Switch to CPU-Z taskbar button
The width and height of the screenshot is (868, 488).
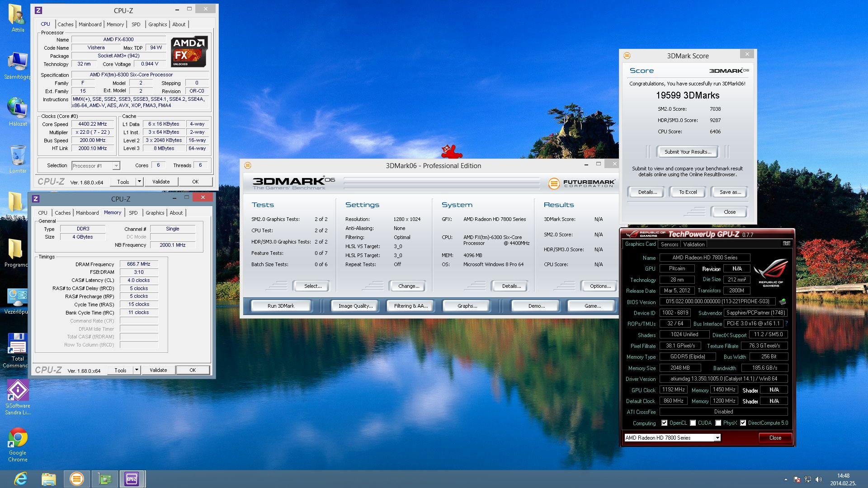click(x=132, y=479)
